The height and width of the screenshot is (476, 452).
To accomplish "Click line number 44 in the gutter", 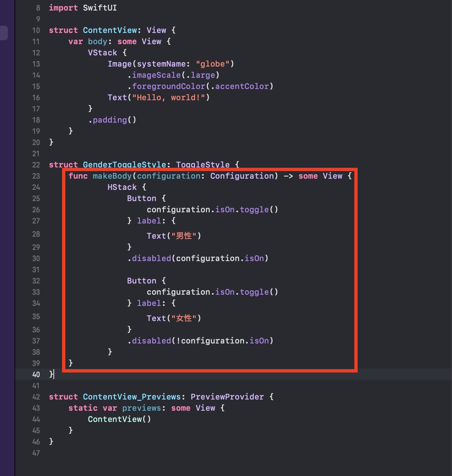I will (36, 419).
